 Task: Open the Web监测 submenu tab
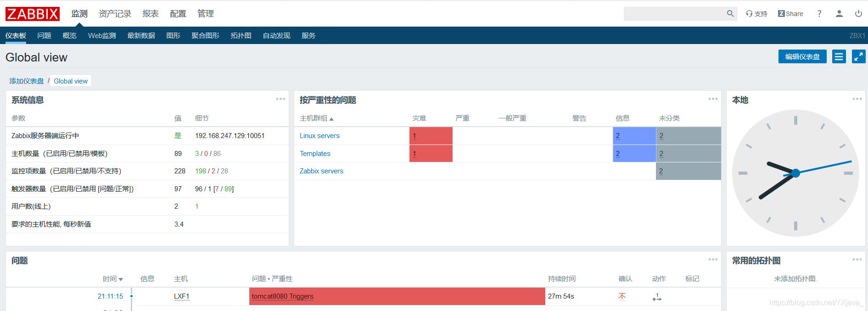click(102, 35)
